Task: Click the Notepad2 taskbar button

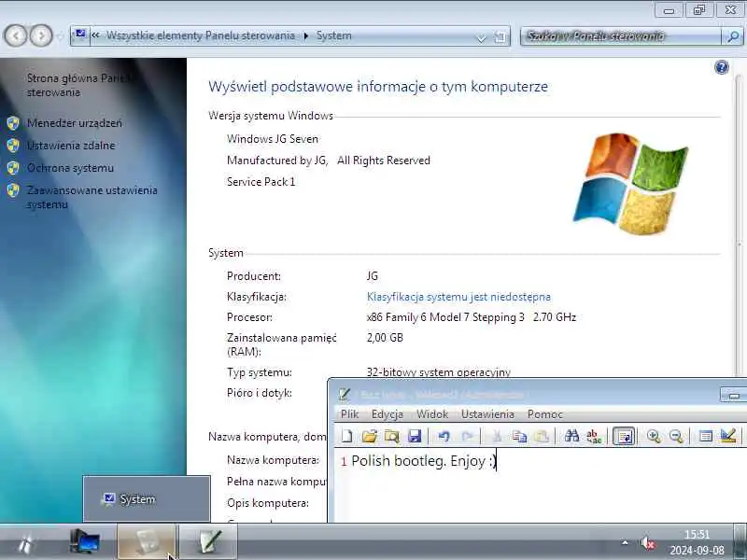Action: [x=207, y=542]
